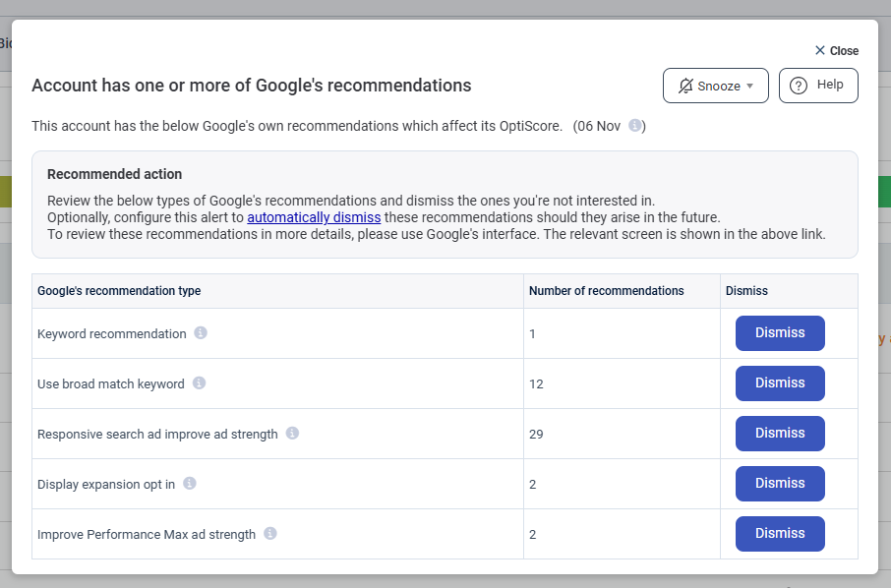Image resolution: width=891 pixels, height=588 pixels.
Task: Click the question mark Help icon
Action: 799,86
